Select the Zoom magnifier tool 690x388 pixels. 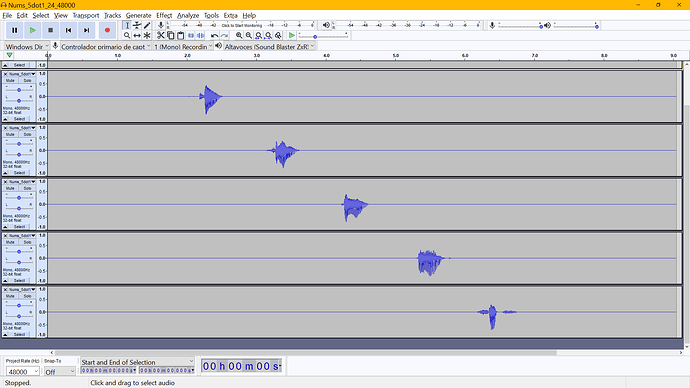(x=127, y=36)
